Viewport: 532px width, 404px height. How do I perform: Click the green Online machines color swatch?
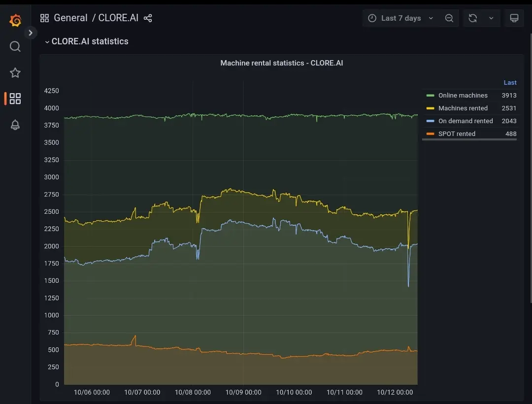pos(430,96)
